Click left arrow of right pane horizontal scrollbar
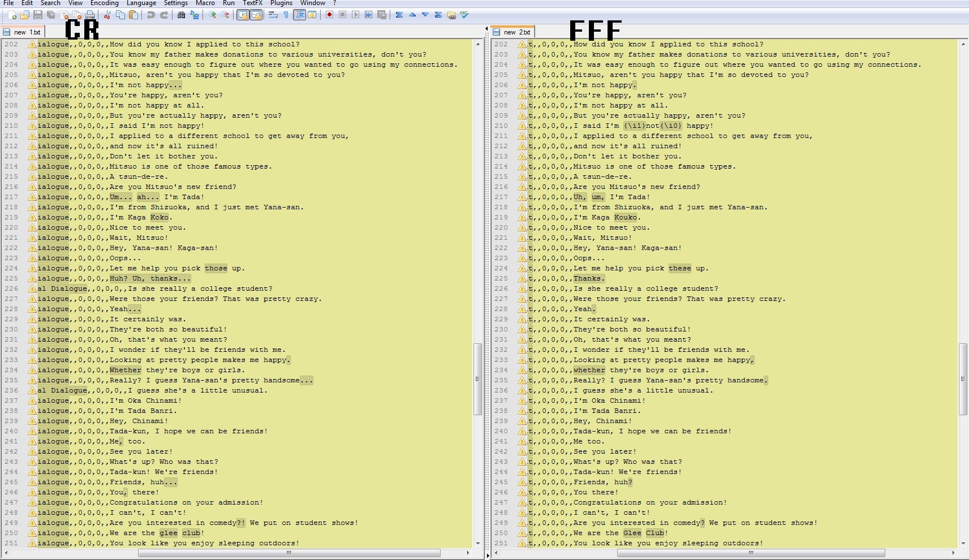The image size is (969, 560). click(x=497, y=553)
